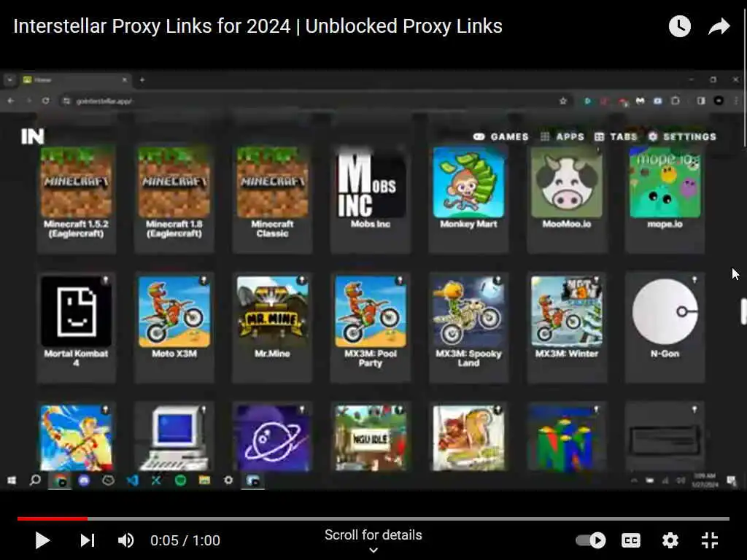Screen dimensions: 747x560
Task: Open the Mobs Inc game
Action: pos(371,198)
